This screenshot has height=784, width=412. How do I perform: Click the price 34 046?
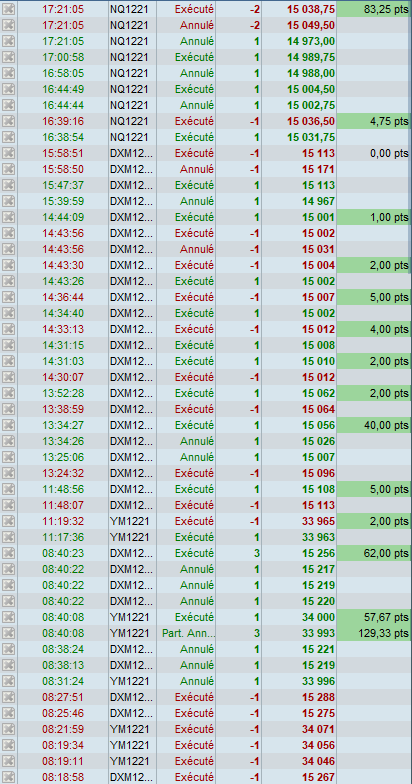pyautogui.click(x=318, y=761)
